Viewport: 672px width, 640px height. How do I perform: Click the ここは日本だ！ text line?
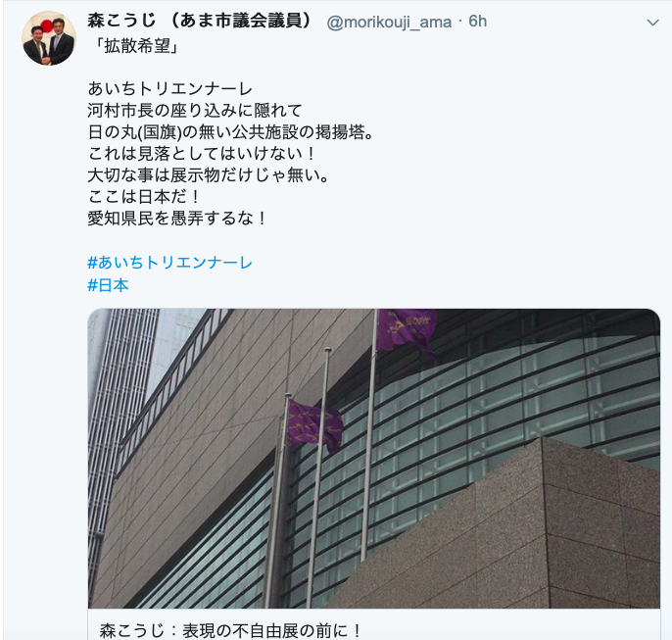point(144,197)
